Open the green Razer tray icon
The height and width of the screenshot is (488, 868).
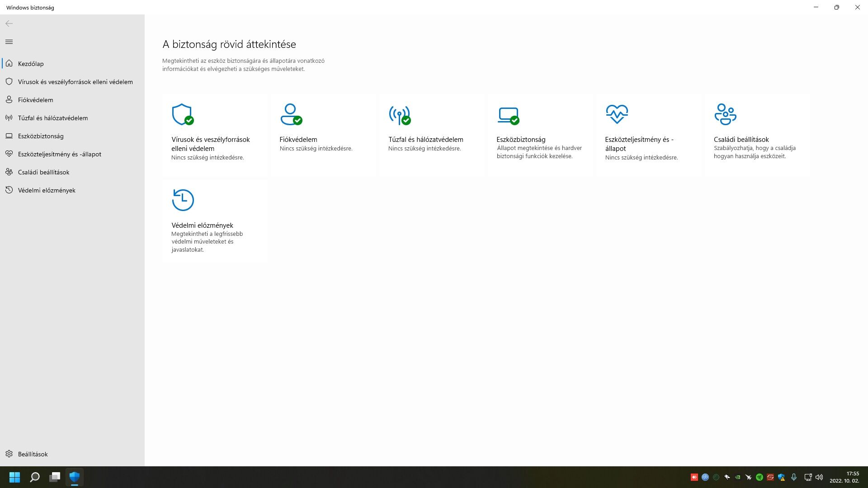click(x=759, y=477)
